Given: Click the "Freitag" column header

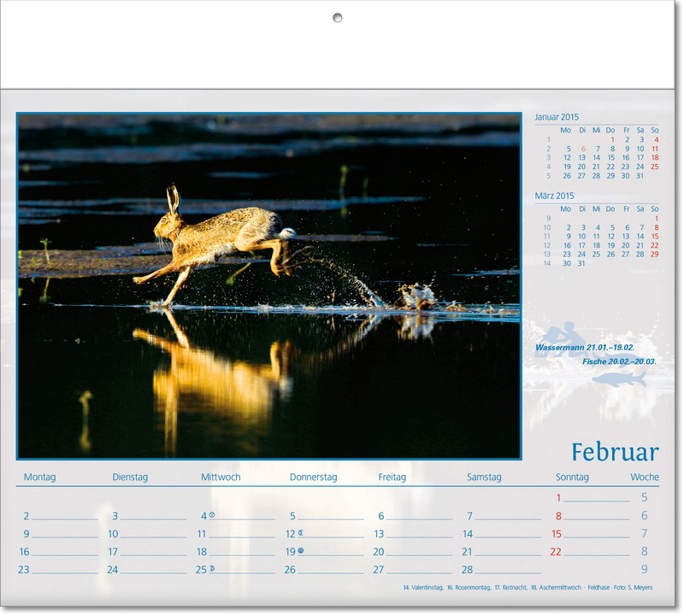Looking at the screenshot, I should (x=392, y=477).
